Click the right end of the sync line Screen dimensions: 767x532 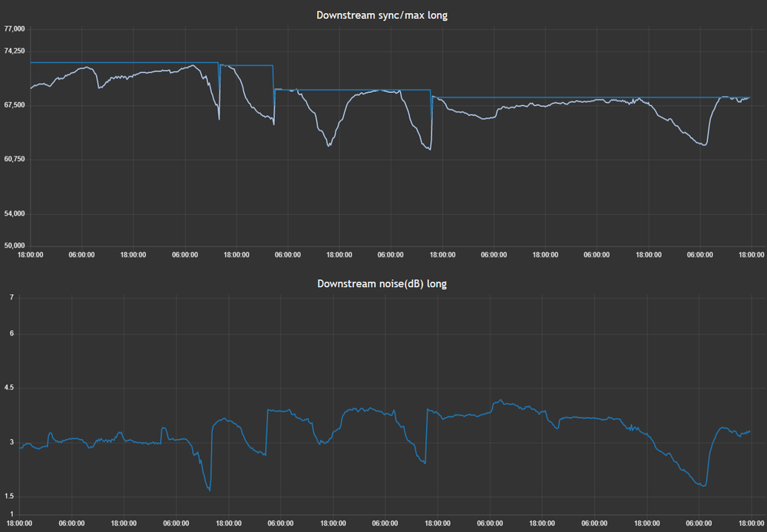(749, 97)
